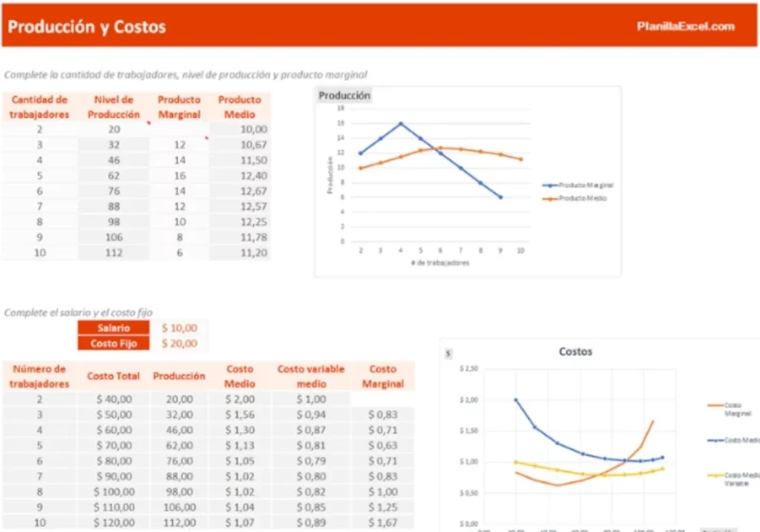
Task: Select Nivel de Producción cell with 98
Action: point(114,222)
